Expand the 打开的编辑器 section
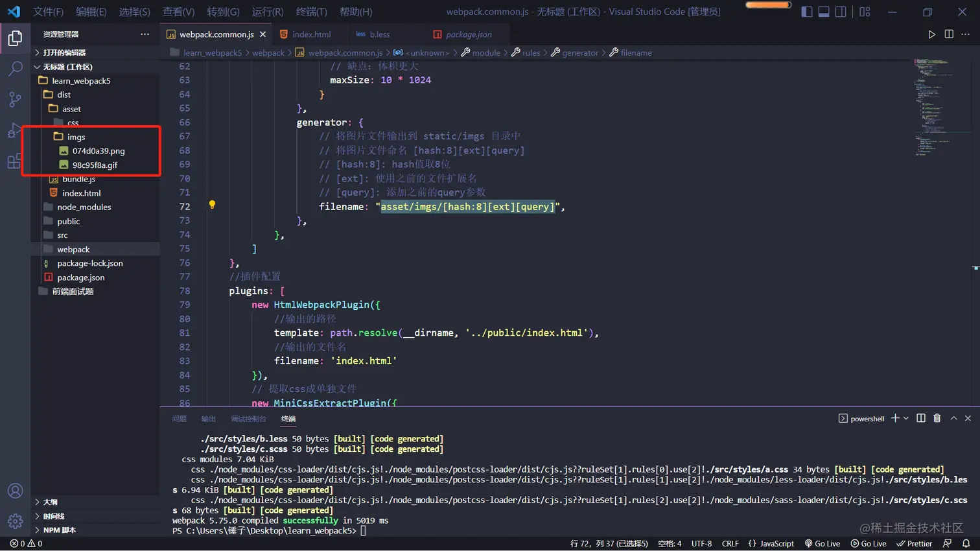 tap(95, 53)
